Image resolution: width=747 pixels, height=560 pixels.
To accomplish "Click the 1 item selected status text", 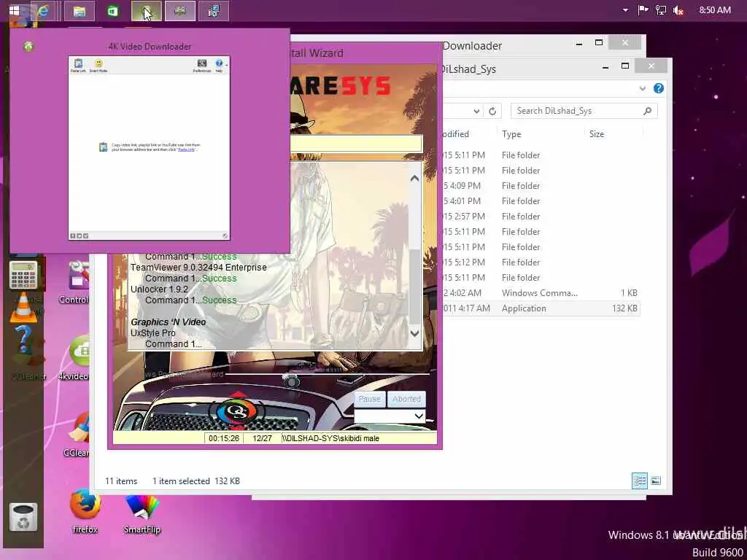I will coord(181,481).
